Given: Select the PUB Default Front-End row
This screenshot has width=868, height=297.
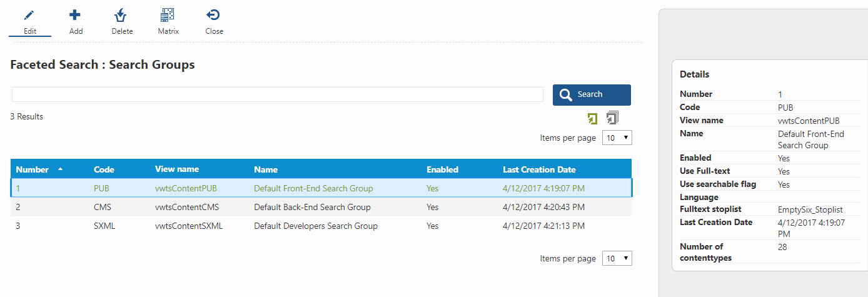Looking at the screenshot, I should click(321, 188).
